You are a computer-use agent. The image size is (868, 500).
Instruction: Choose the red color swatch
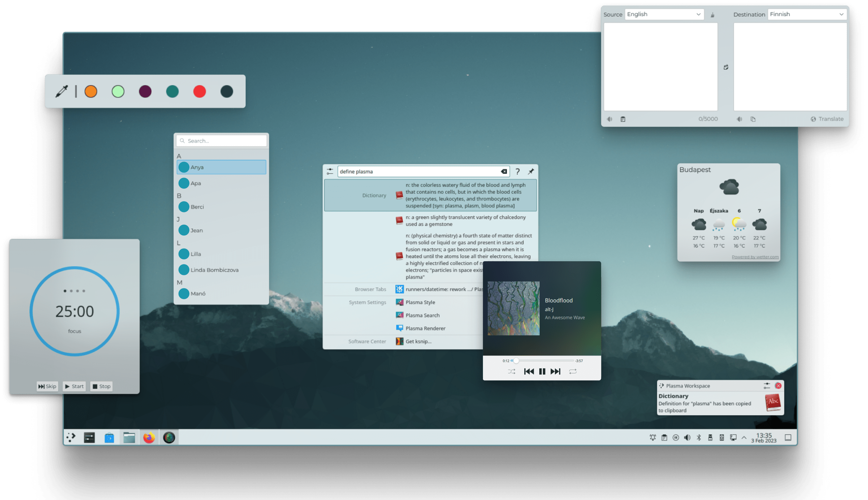(x=199, y=91)
